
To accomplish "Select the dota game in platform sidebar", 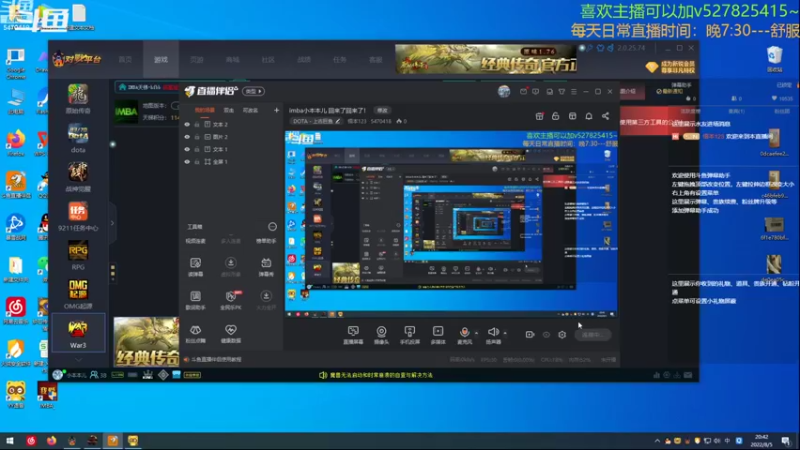I will point(78,138).
